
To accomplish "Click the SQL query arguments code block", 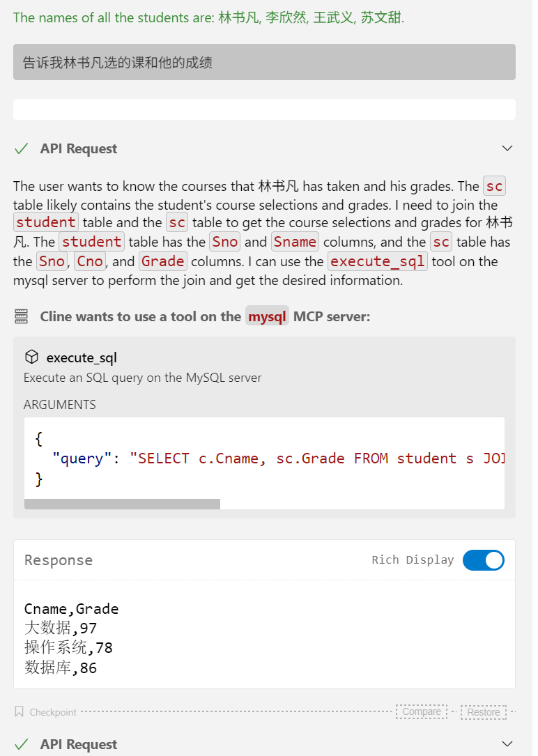I will pyautogui.click(x=264, y=458).
